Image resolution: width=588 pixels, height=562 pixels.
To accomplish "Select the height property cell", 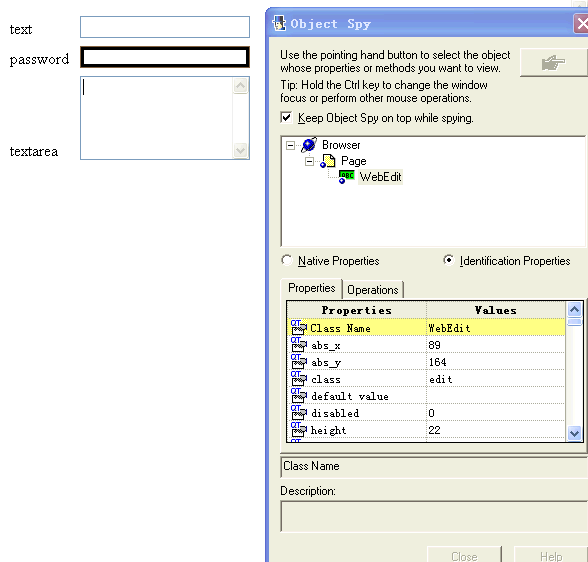I will click(x=357, y=430).
